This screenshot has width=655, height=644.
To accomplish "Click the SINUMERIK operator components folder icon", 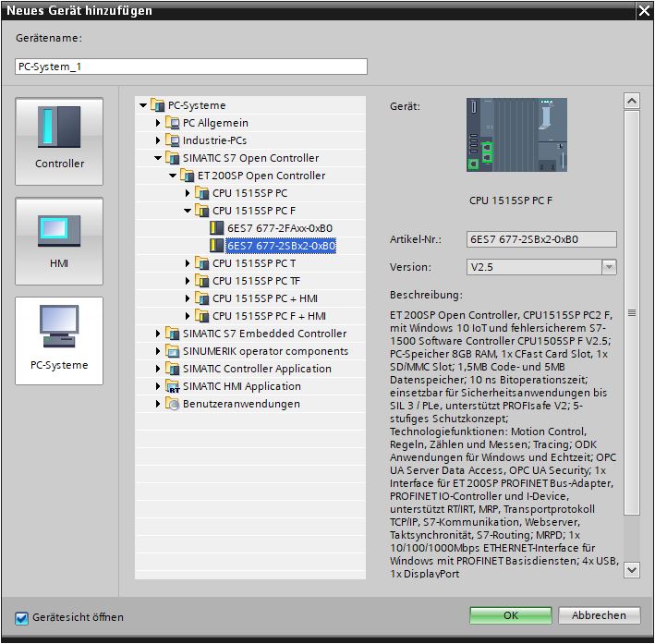I will coord(173,351).
